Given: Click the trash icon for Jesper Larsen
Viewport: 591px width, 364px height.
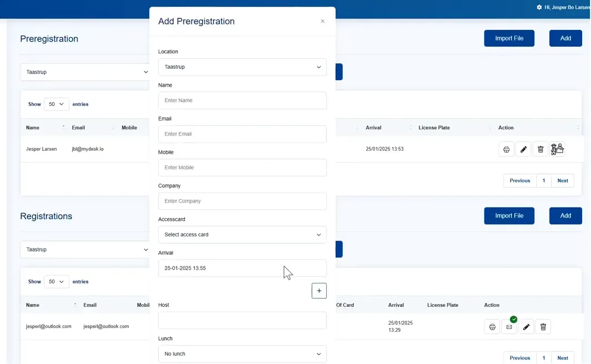Looking at the screenshot, I should pyautogui.click(x=541, y=149).
